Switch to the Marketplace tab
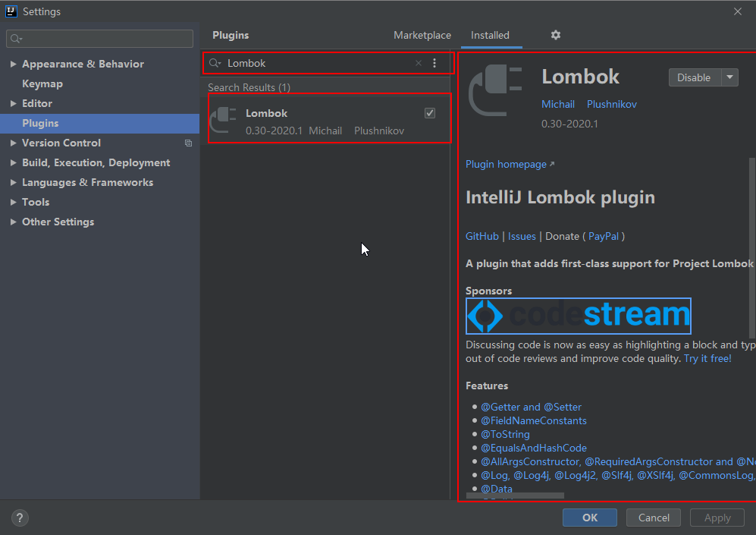This screenshot has width=756, height=535. coord(422,35)
